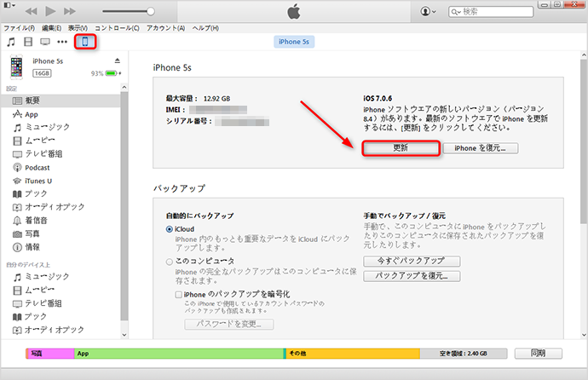Open the ファイル(F) menu
The height and width of the screenshot is (380, 588).
(x=19, y=28)
